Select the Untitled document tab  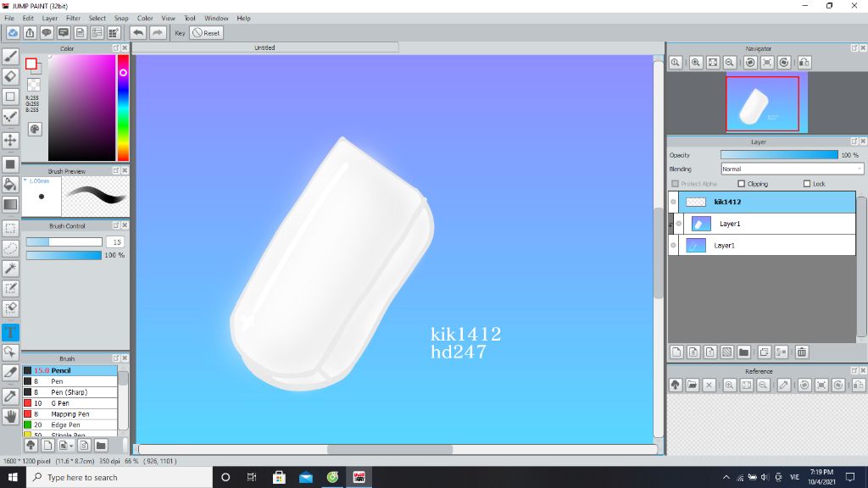pyautogui.click(x=265, y=47)
